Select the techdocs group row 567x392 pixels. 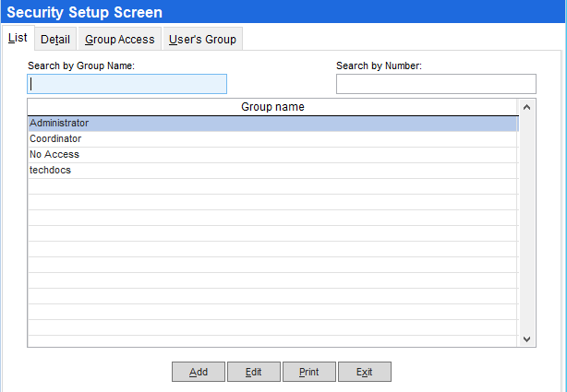coord(273,170)
